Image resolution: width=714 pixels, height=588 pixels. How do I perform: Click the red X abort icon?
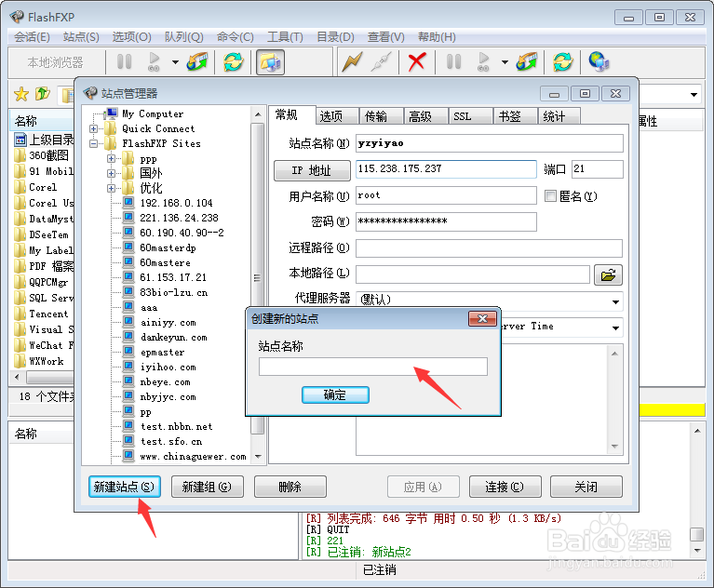[x=417, y=61]
